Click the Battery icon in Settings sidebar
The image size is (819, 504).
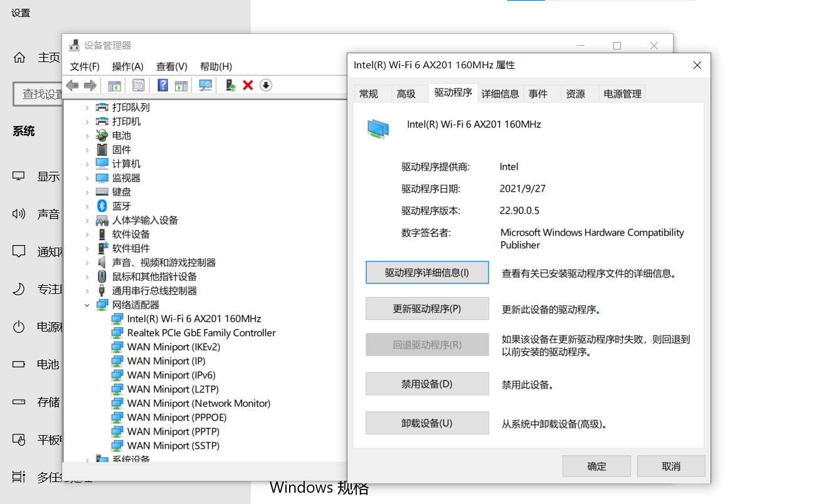[19, 364]
